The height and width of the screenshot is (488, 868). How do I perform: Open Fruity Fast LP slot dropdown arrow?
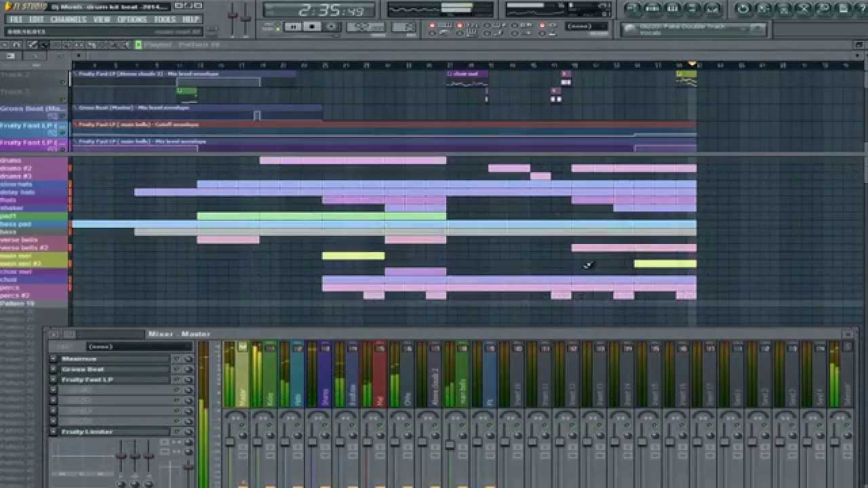[54, 380]
